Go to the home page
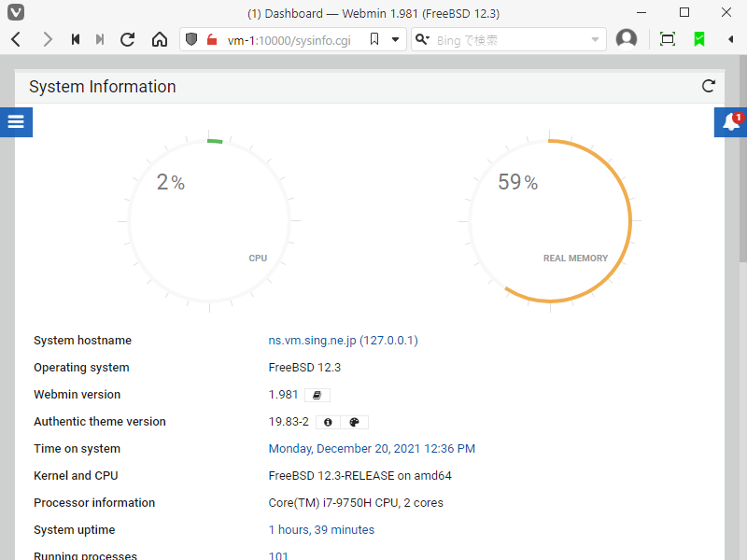 [160, 39]
